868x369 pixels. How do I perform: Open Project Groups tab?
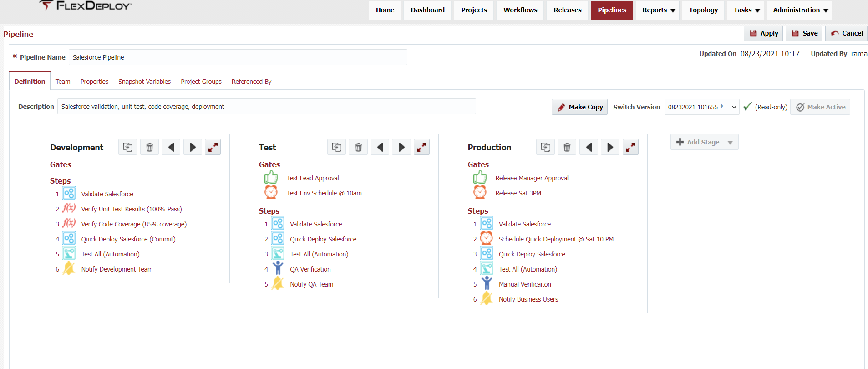(201, 82)
